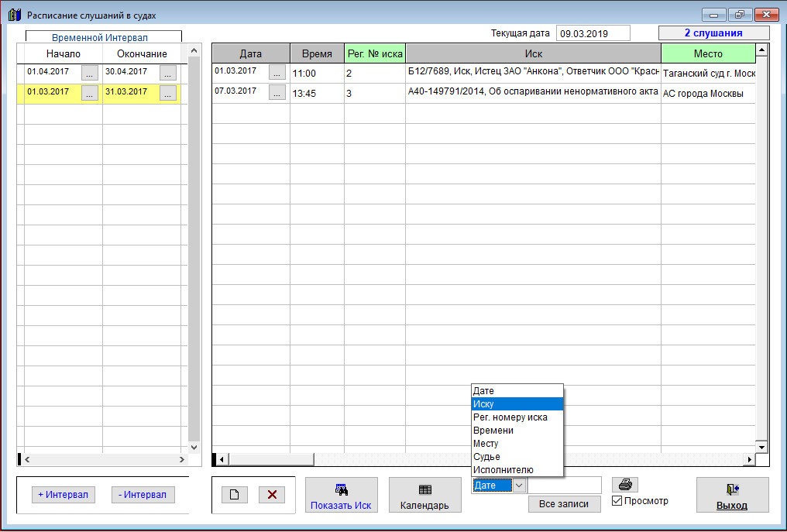Select Времени in the dropdown list

coord(517,430)
